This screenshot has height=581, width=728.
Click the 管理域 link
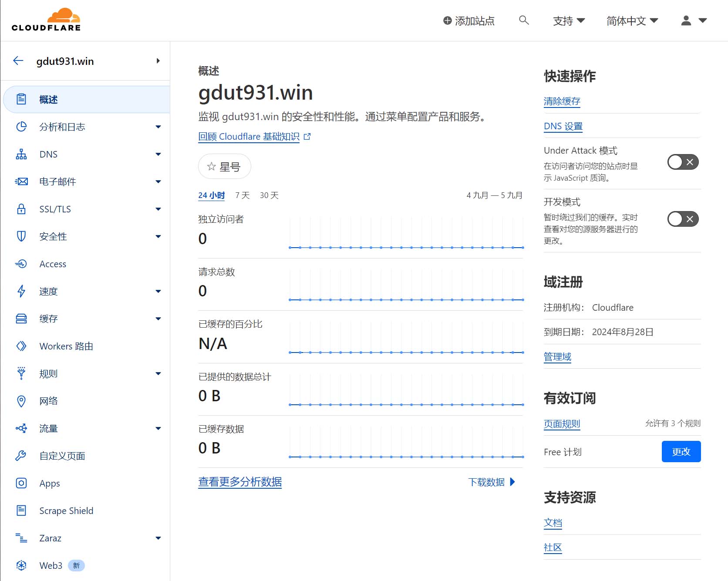click(x=557, y=357)
